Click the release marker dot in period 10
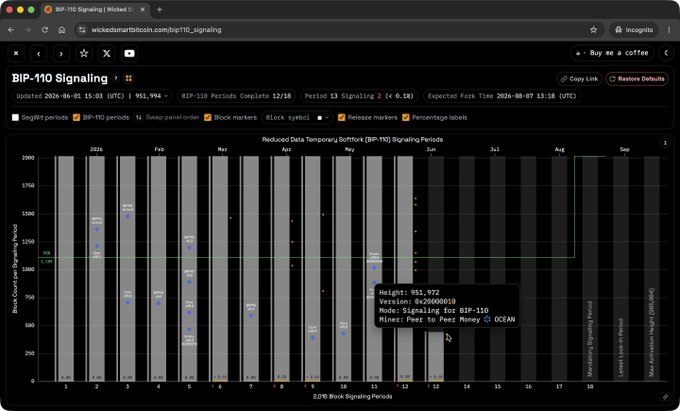 (x=343, y=333)
